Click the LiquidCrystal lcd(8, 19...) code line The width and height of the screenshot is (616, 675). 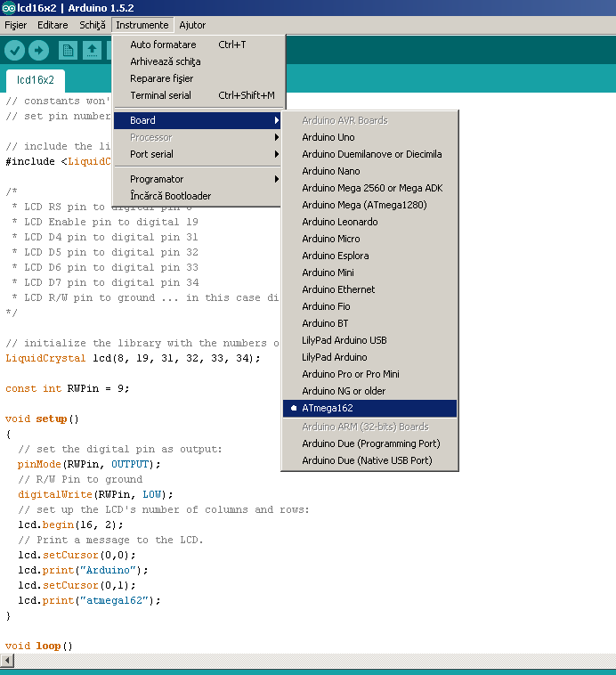point(133,358)
